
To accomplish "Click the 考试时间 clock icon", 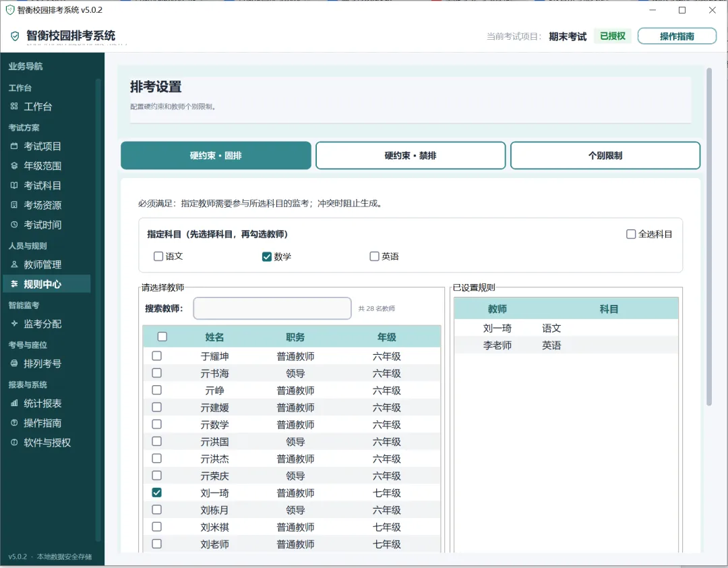I will point(14,225).
